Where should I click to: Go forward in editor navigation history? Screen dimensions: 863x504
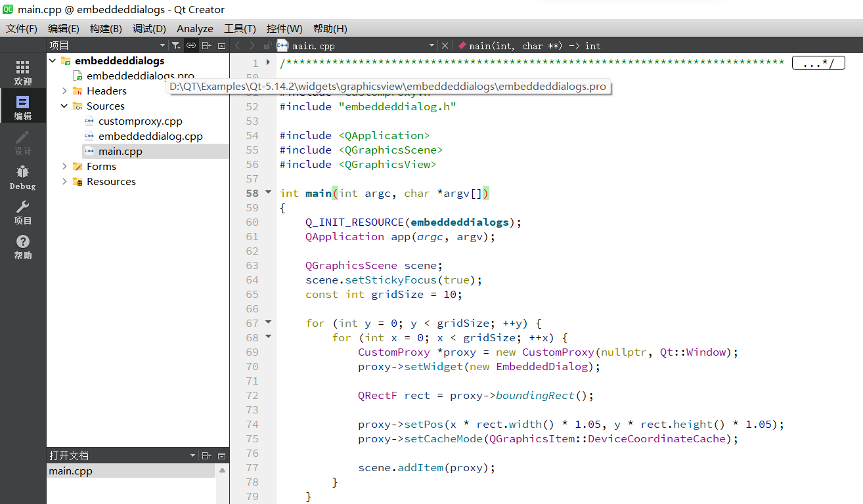coord(253,45)
